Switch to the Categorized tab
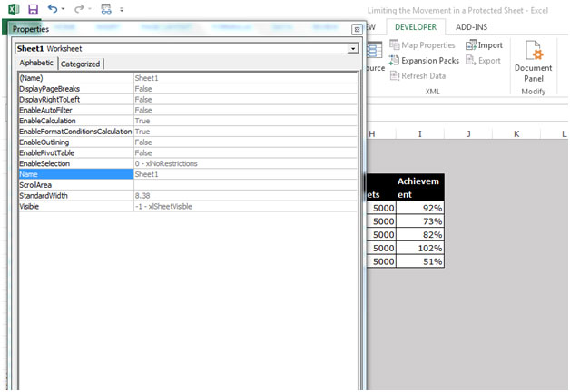The height and width of the screenshot is (392, 570). click(81, 64)
